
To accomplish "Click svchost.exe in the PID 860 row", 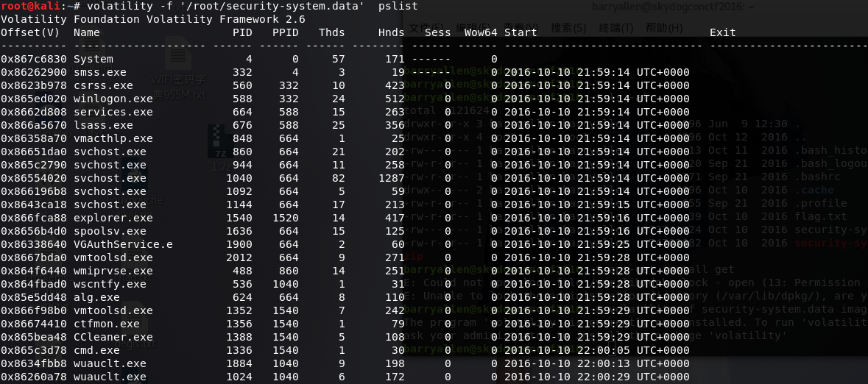I will tap(110, 152).
